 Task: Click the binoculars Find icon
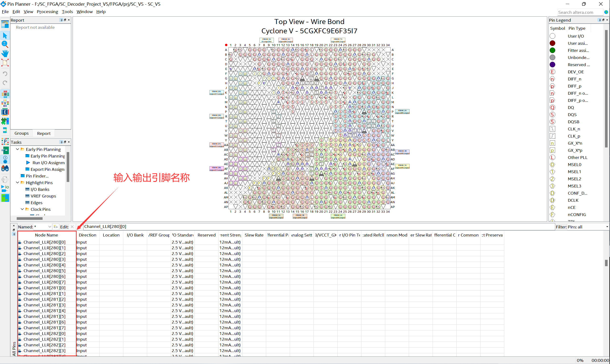point(5,168)
